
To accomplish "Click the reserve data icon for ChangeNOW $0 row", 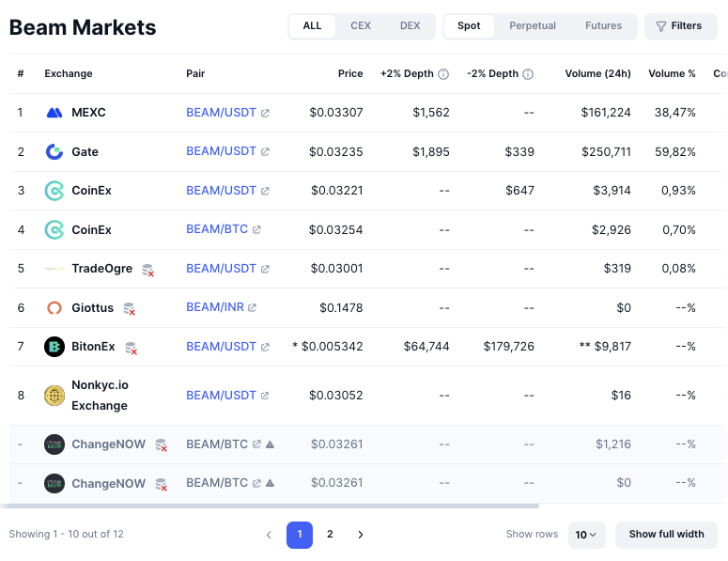I will [x=162, y=484].
